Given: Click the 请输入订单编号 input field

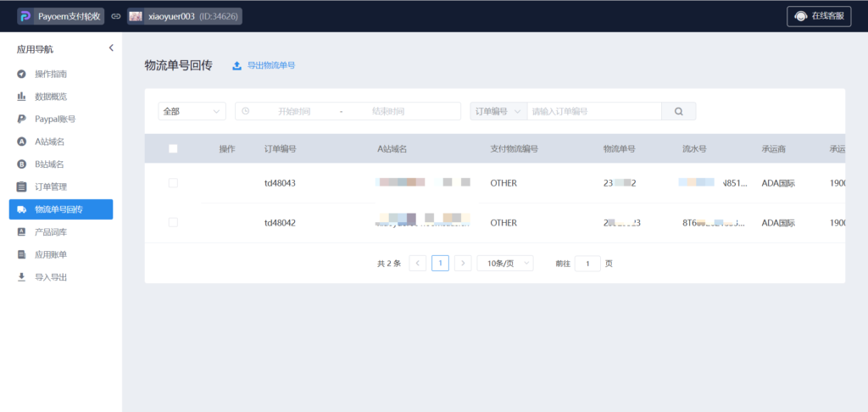Looking at the screenshot, I should pyautogui.click(x=593, y=111).
